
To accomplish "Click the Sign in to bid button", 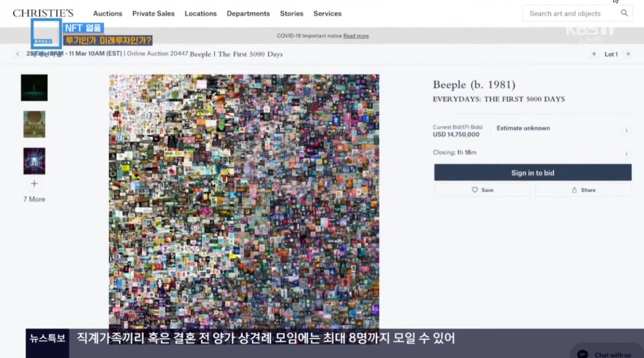I will [533, 173].
